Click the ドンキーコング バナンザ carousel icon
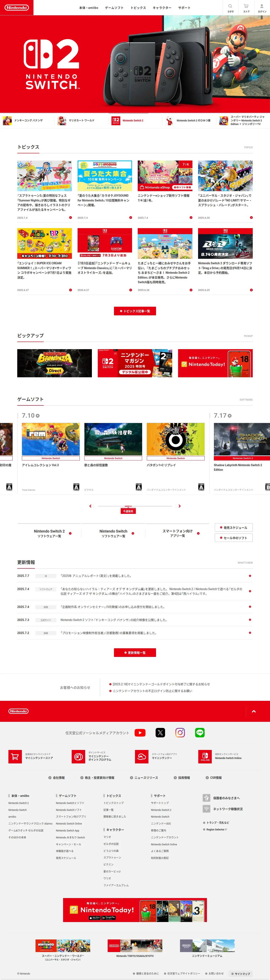 [x=7, y=121]
